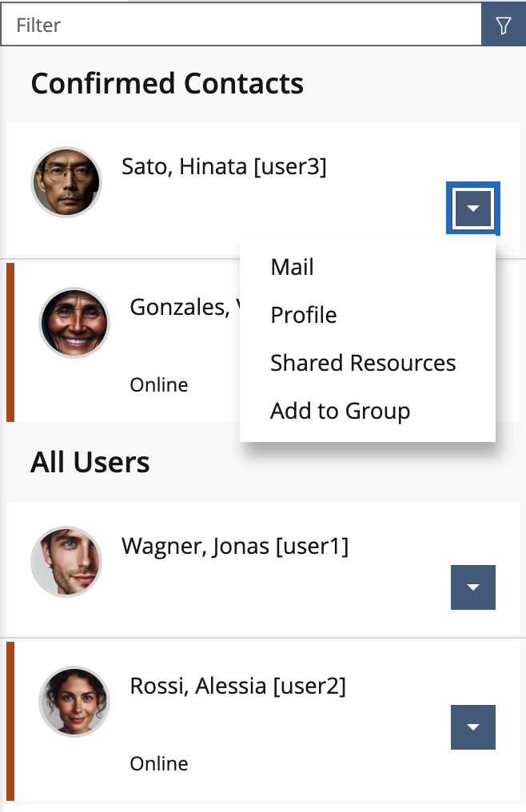Click the Confirmed Contacts heading
Viewport: 526px width, 812px height.
[x=167, y=84]
